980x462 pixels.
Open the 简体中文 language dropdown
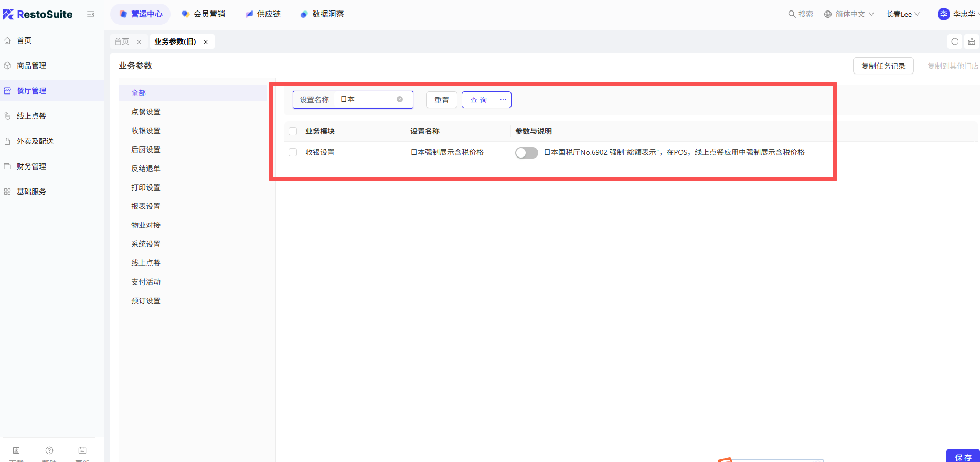[x=849, y=14]
